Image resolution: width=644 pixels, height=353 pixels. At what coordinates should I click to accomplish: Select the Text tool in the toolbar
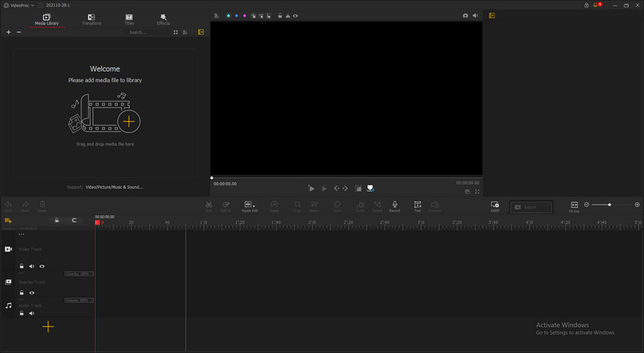pyautogui.click(x=417, y=206)
